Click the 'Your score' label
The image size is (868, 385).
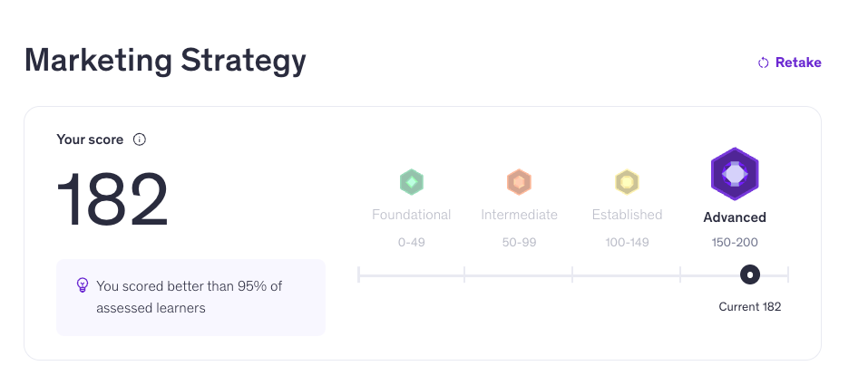[90, 140]
